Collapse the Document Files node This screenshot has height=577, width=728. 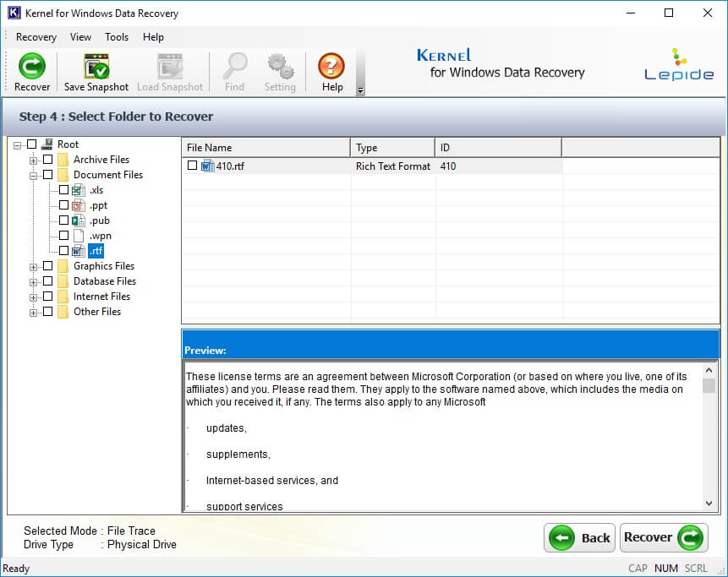pos(33,177)
